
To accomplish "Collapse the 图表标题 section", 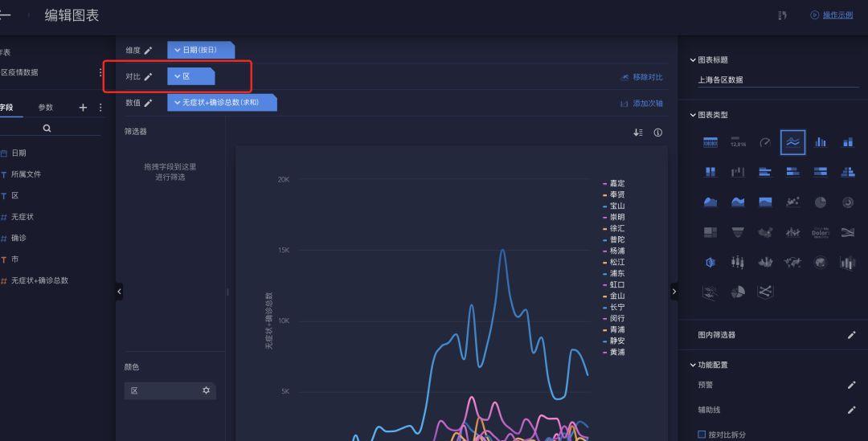I will tap(693, 59).
